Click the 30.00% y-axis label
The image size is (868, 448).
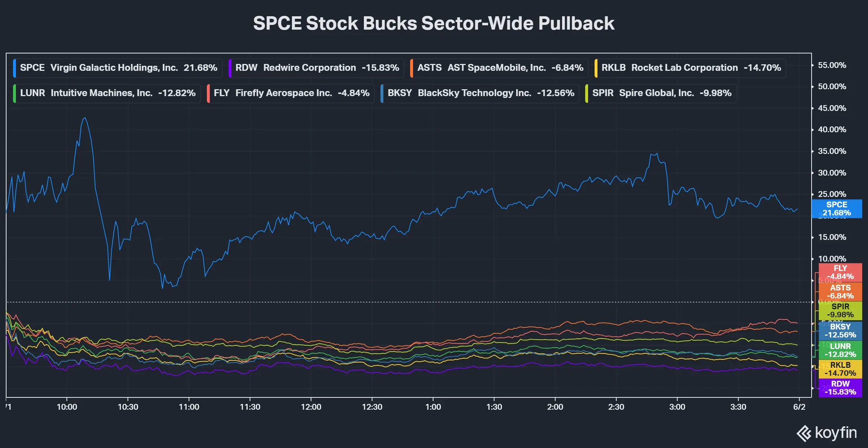(x=832, y=173)
